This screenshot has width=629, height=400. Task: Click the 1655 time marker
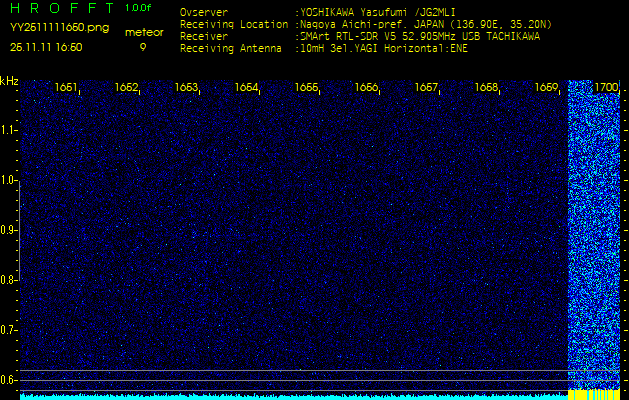306,88
